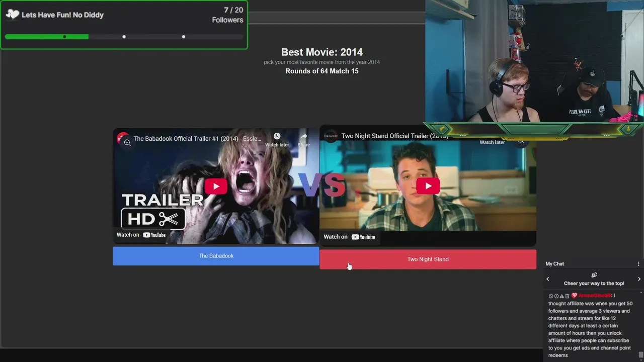The height and width of the screenshot is (362, 644).
Task: Click Watch later text on Two Night Stand video
Action: tap(492, 142)
